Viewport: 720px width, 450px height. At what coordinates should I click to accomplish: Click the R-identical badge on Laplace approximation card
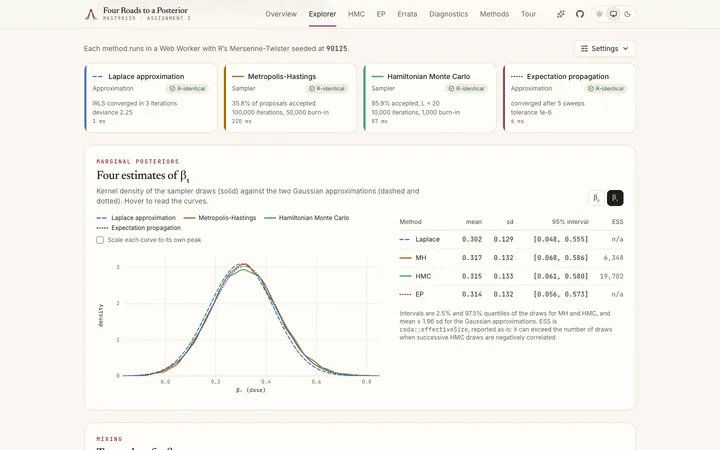[x=187, y=89]
